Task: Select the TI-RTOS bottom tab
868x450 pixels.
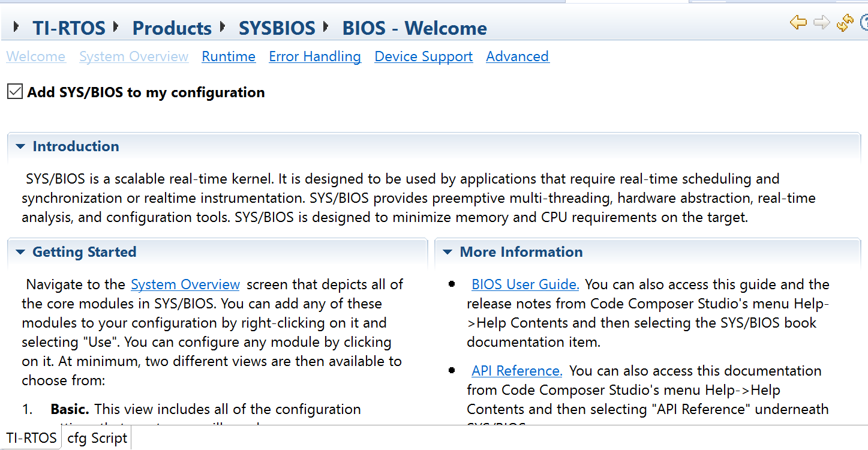Action: click(31, 438)
